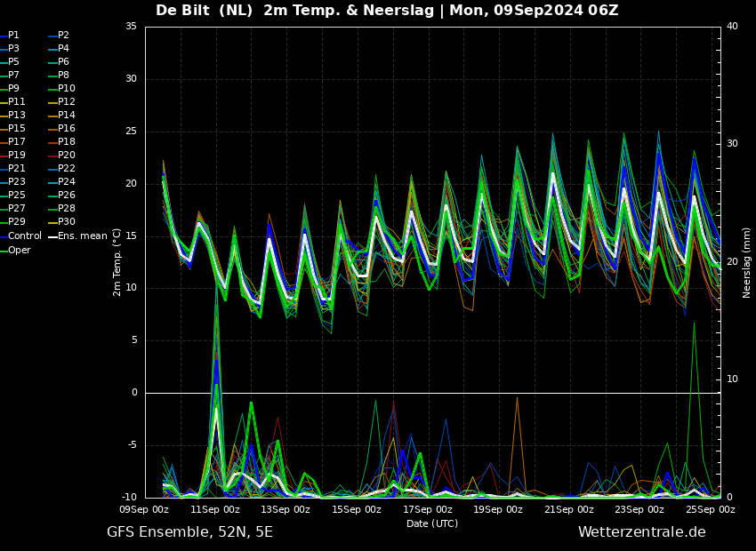The width and height of the screenshot is (756, 551).
Task: Click the 17Sep 00z date axis label
Action: point(428,509)
